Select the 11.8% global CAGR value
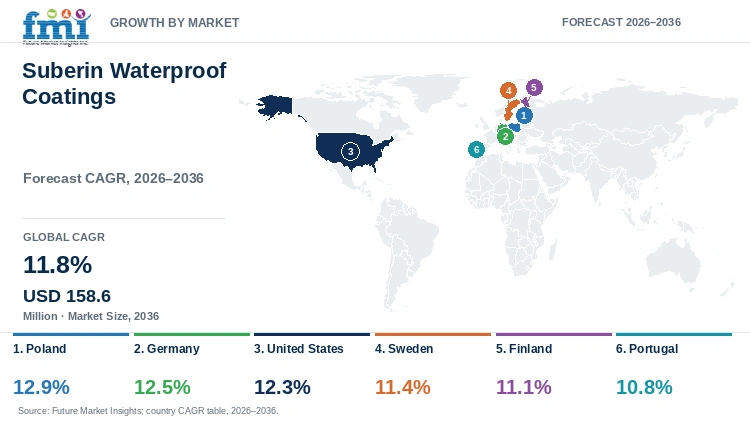The height and width of the screenshot is (421, 750). click(x=57, y=265)
